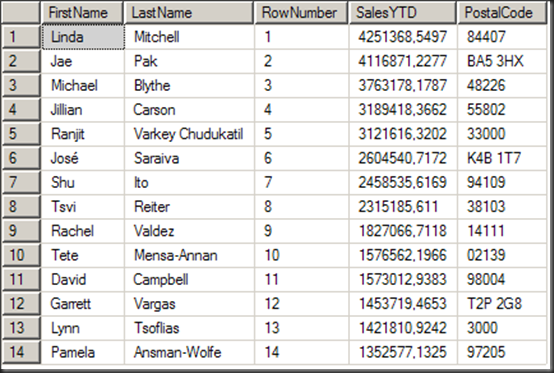Screen dimensions: 554x373
Task: Select row 14 using its row header
Action: click(21, 352)
